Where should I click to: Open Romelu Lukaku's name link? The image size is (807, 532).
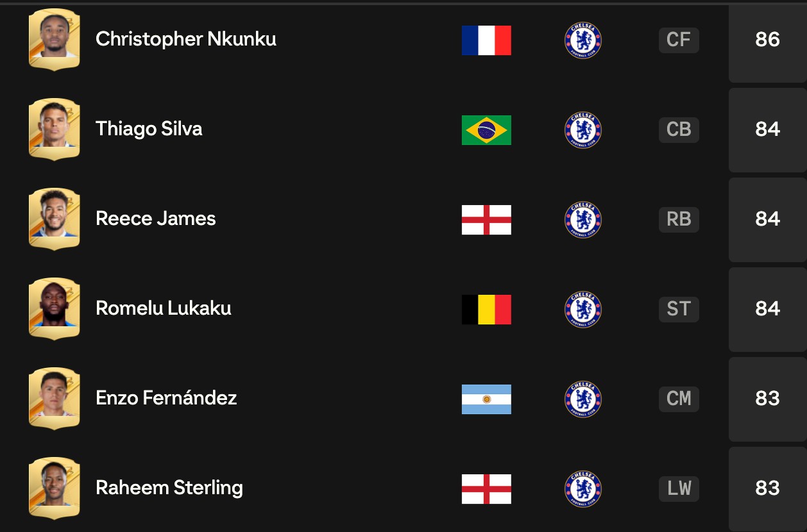(164, 308)
